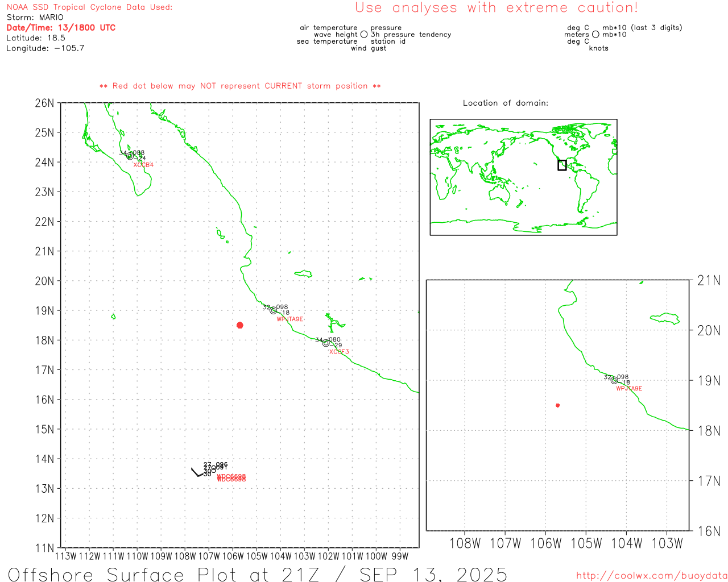Click 'mb*10 (last 3 digits)' legend label
This screenshot has height=582, width=728.
pyautogui.click(x=642, y=28)
